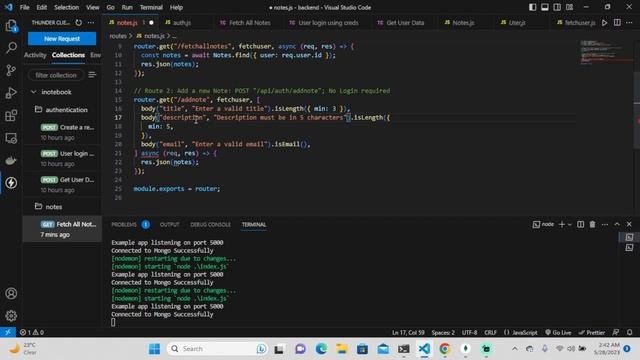Run the file with the play icon
640x360 pixels.
tap(604, 22)
